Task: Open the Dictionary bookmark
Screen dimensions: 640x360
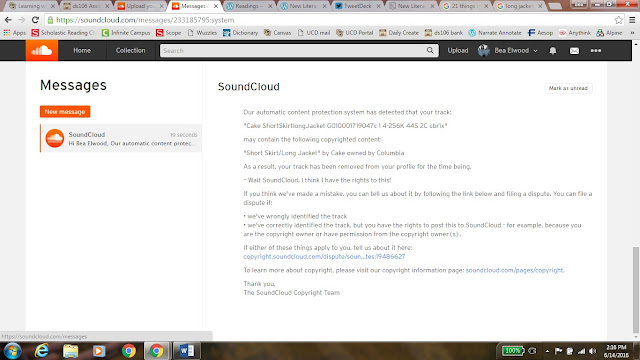Action: (x=240, y=33)
